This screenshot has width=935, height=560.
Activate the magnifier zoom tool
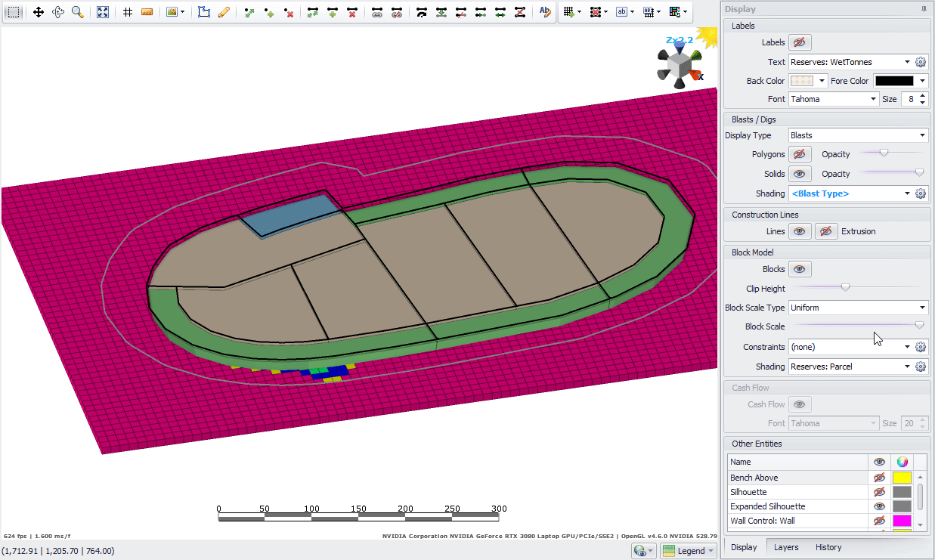pyautogui.click(x=77, y=13)
